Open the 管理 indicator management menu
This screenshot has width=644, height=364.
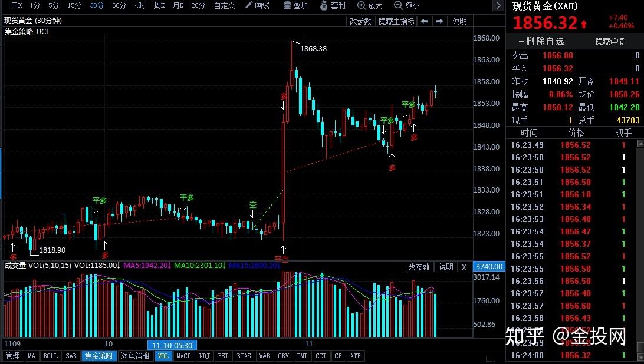click(x=12, y=356)
